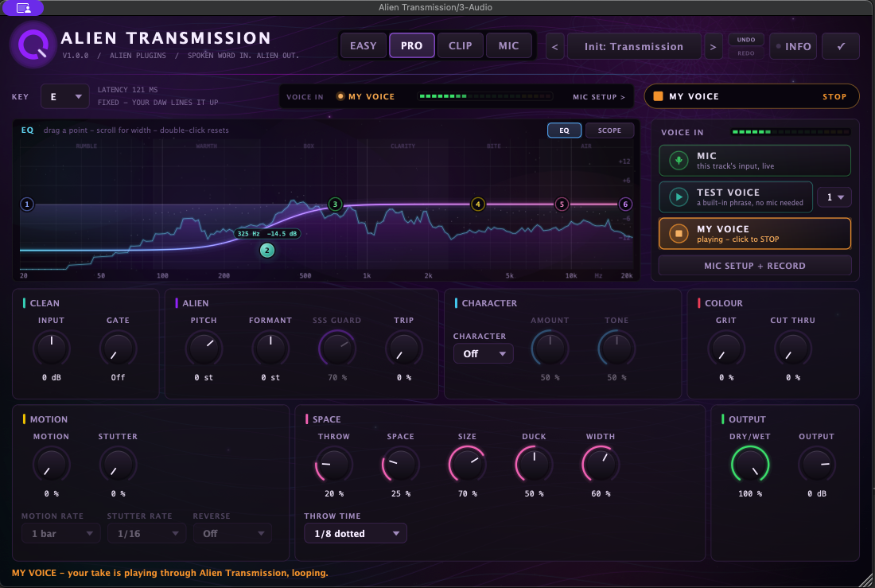
Task: Click the SIZE knob
Action: click(x=467, y=465)
